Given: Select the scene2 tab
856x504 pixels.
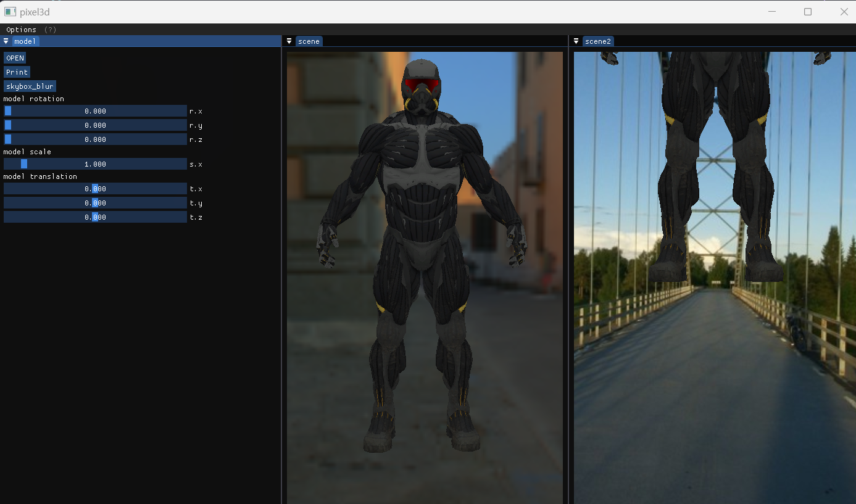Looking at the screenshot, I should (x=597, y=41).
